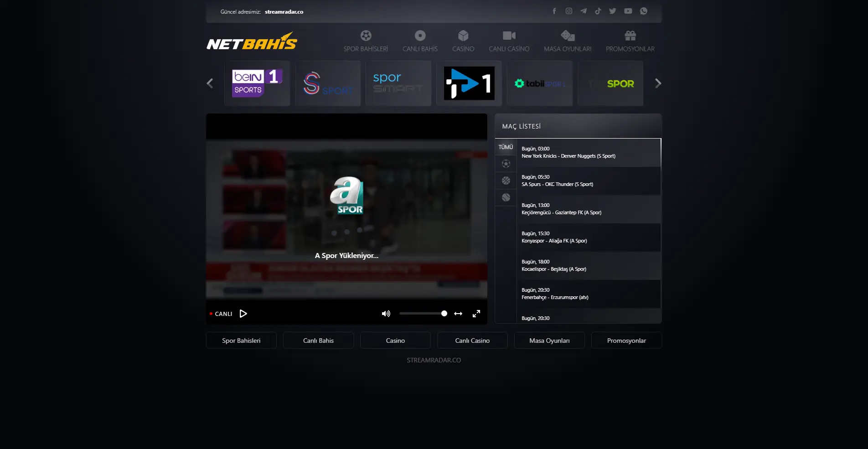Viewport: 868px width, 449px height.
Task: Select the TÜMÜ filter tab
Action: tap(506, 147)
